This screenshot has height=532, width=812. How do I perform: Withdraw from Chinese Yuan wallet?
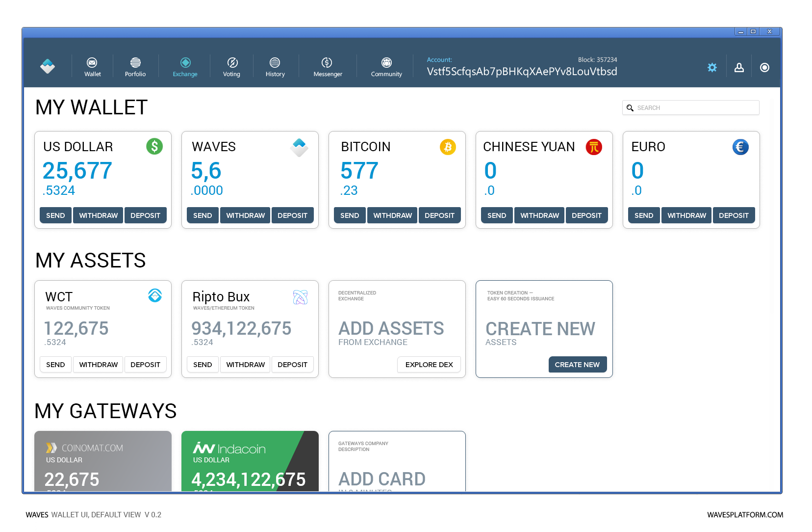point(539,215)
